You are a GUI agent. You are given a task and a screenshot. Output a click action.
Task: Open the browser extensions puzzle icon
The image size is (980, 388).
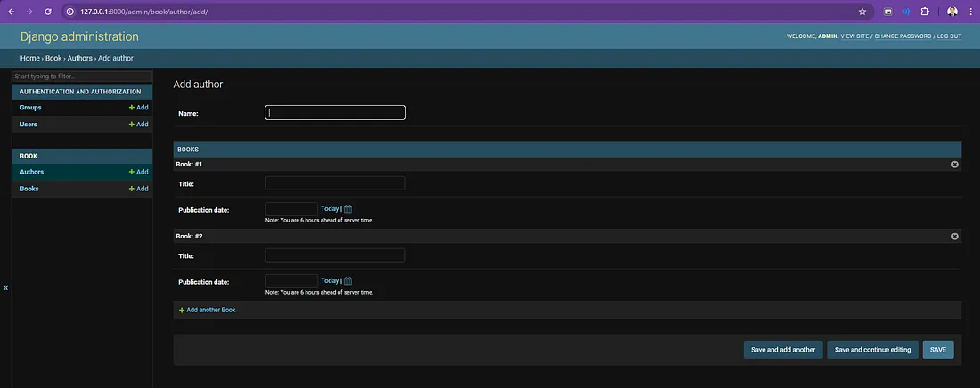[x=926, y=12]
